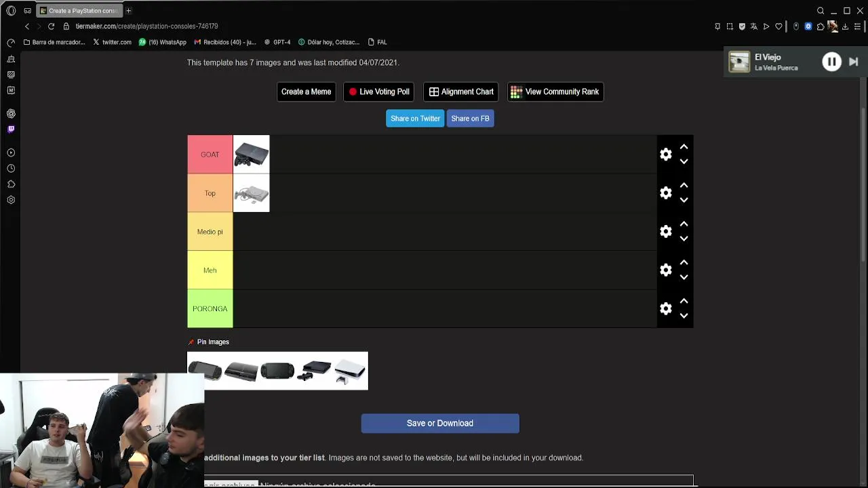Click the orange Top tier label
Screen dimensions: 868x488
pyautogui.click(x=210, y=193)
